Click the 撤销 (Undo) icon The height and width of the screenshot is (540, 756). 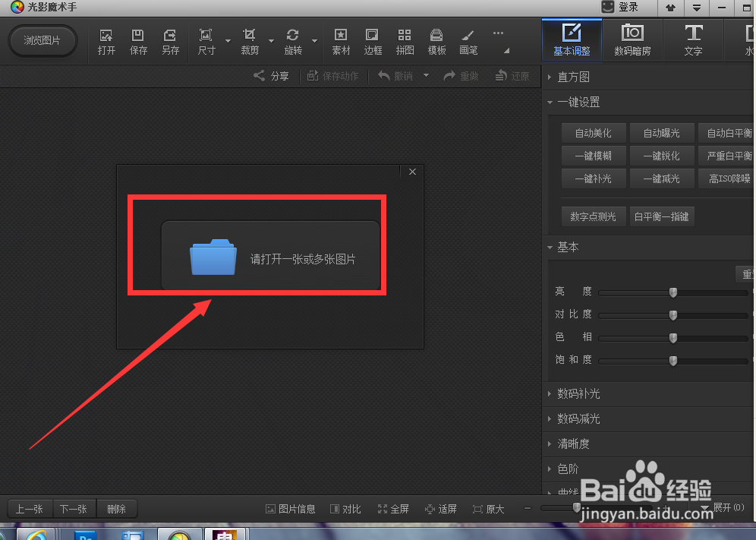point(384,76)
